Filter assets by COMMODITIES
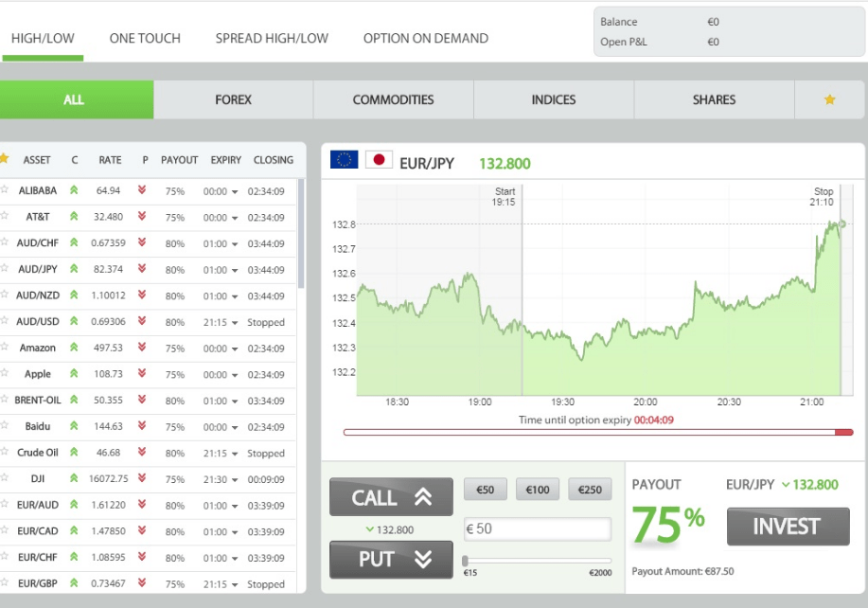 pos(394,99)
